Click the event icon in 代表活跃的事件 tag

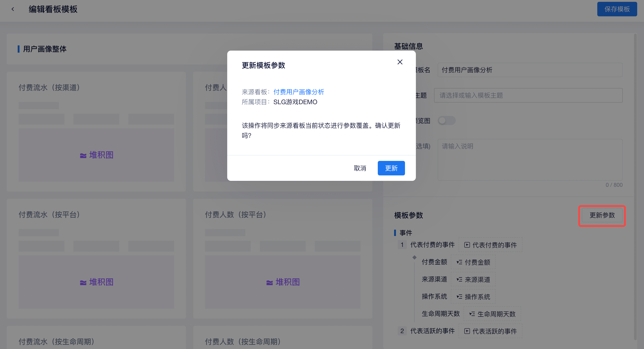[x=467, y=331]
